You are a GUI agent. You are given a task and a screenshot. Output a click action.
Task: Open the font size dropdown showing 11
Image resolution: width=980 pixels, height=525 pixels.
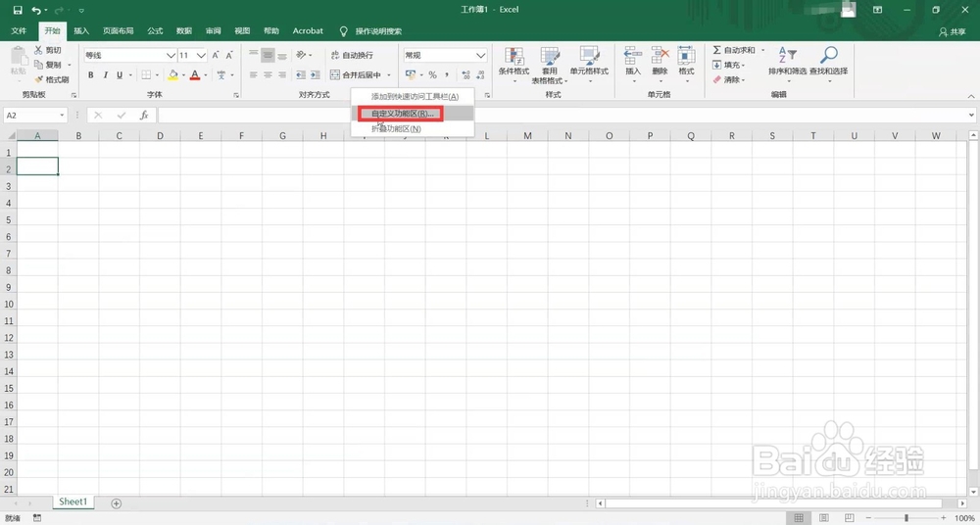(x=201, y=56)
